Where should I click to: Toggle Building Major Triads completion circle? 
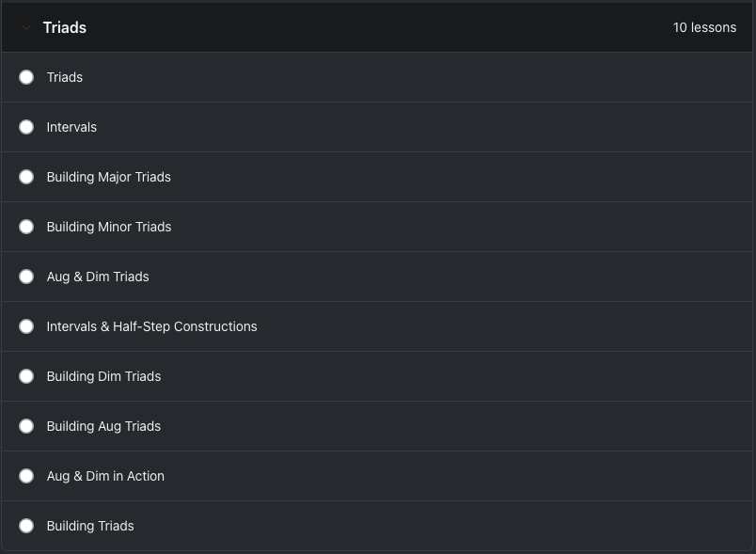coord(26,177)
